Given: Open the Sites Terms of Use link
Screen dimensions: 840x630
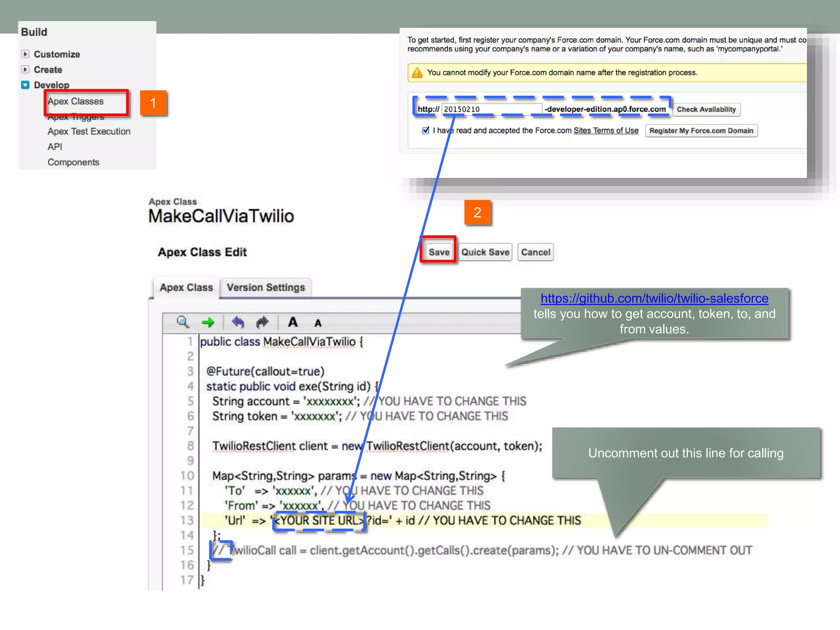Looking at the screenshot, I should (606, 130).
